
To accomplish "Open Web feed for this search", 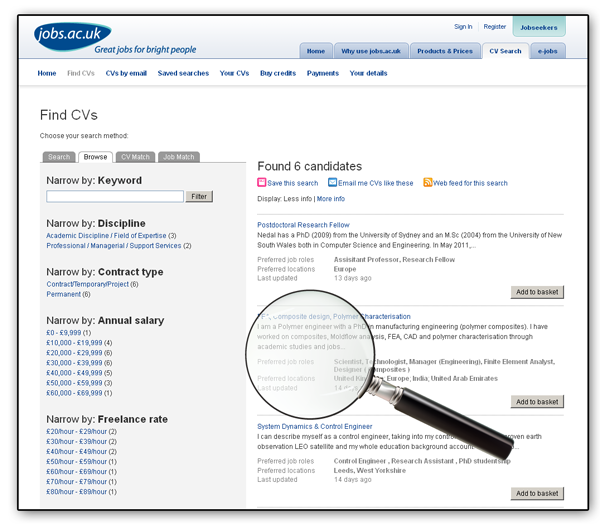I will 470,183.
